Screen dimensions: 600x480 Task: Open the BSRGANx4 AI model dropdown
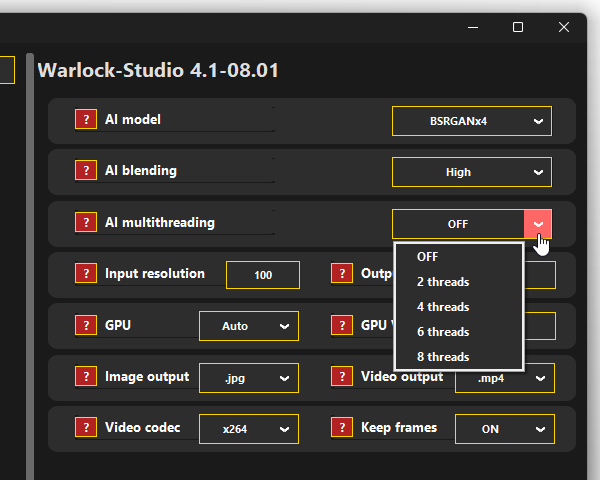[x=471, y=121]
